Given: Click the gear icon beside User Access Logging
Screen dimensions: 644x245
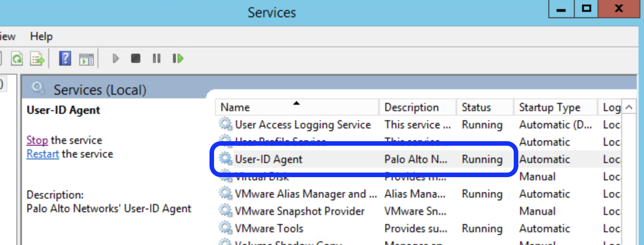Looking at the screenshot, I should point(225,124).
